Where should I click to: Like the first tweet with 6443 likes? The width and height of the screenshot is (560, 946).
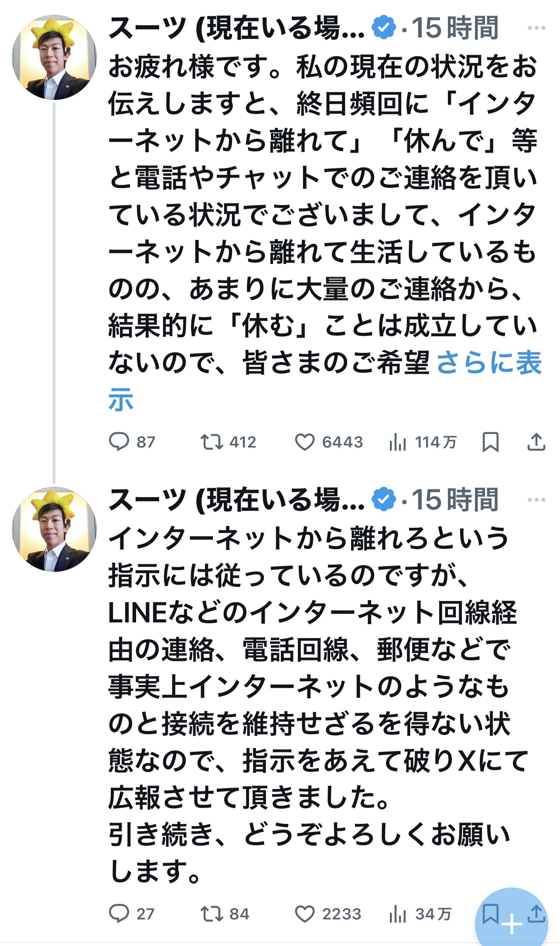[x=304, y=442]
